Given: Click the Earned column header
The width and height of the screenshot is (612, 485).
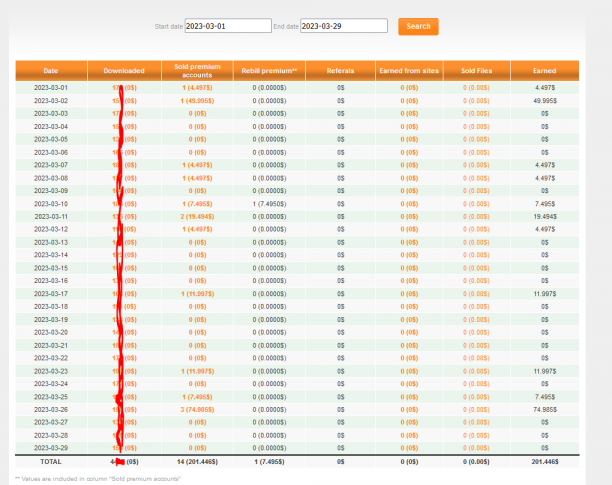Looking at the screenshot, I should coord(544,71).
